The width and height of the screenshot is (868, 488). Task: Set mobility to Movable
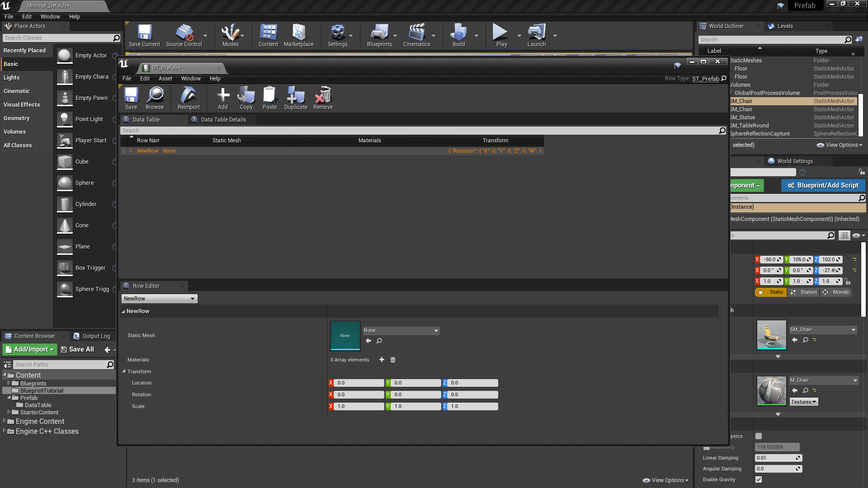click(x=836, y=292)
